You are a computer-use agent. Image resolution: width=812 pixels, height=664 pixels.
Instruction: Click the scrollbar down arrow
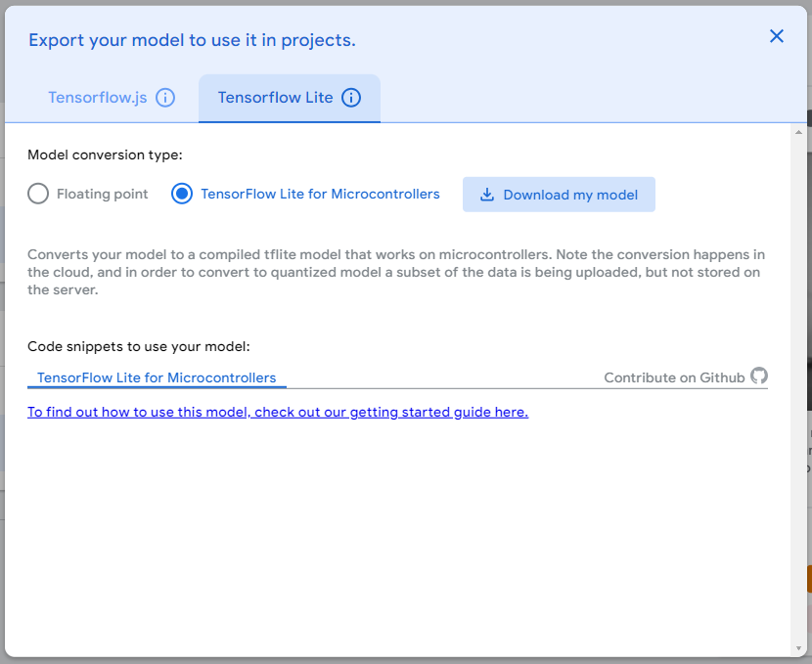tap(798, 648)
